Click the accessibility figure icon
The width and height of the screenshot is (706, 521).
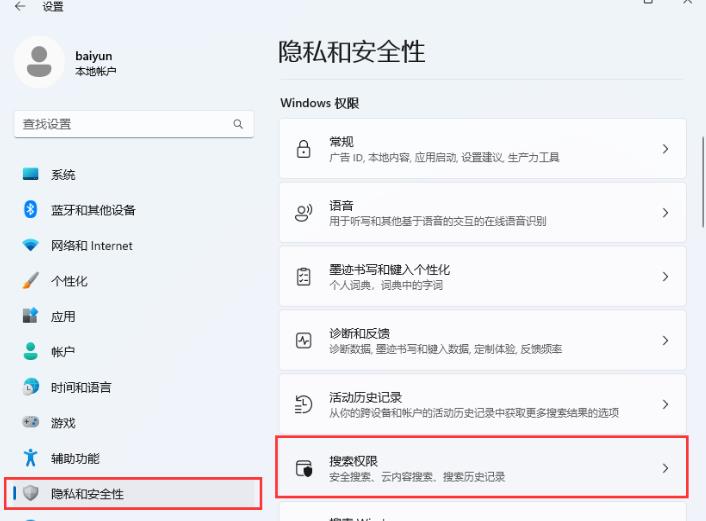click(x=31, y=458)
